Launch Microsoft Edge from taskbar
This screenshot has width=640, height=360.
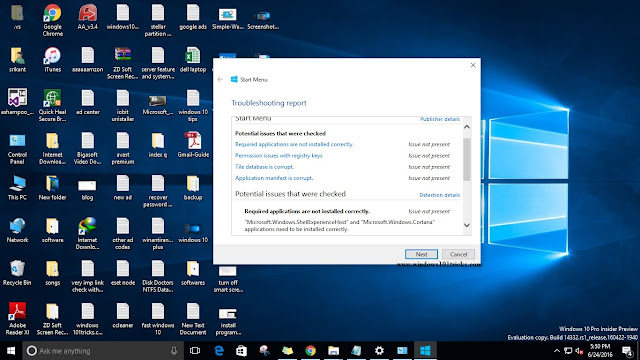(x=219, y=351)
